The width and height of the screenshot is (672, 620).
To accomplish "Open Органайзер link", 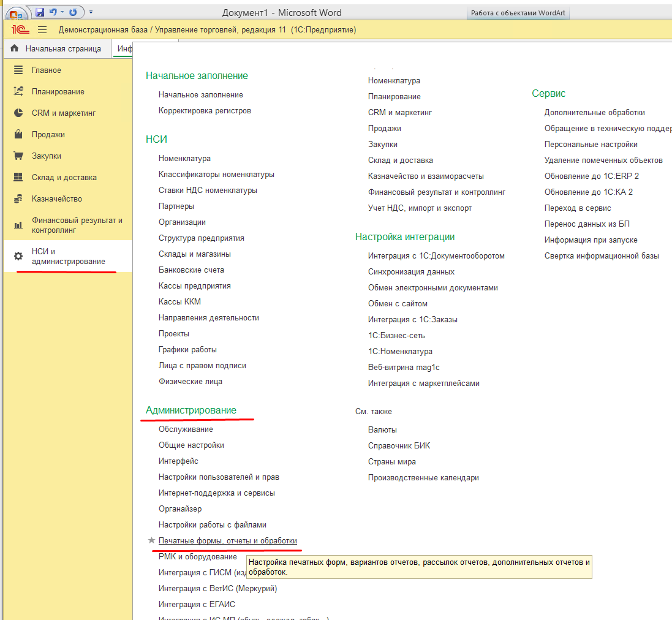I will click(180, 508).
